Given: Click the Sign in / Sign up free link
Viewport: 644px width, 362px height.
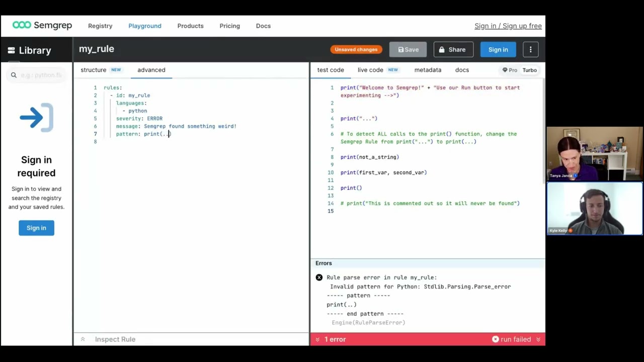Looking at the screenshot, I should point(508,26).
